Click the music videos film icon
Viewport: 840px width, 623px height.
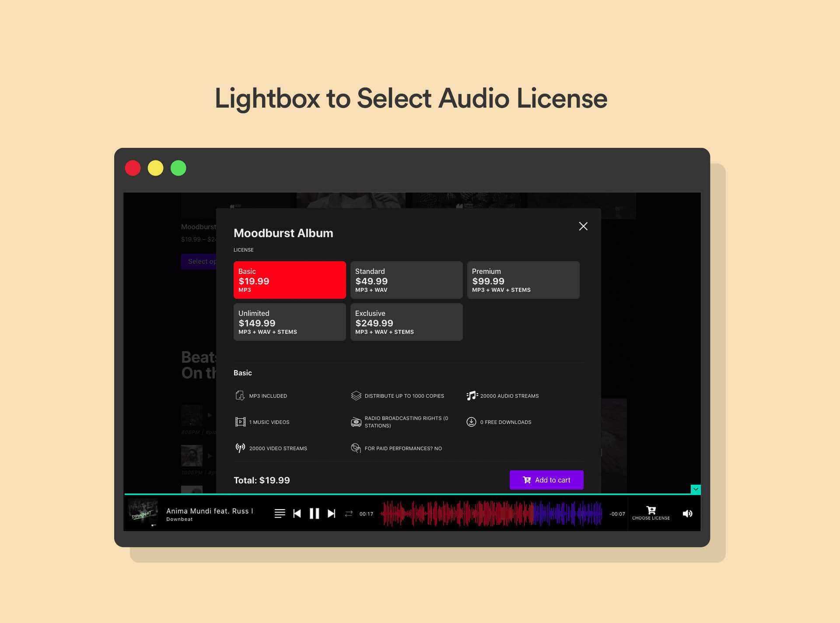pyautogui.click(x=240, y=422)
